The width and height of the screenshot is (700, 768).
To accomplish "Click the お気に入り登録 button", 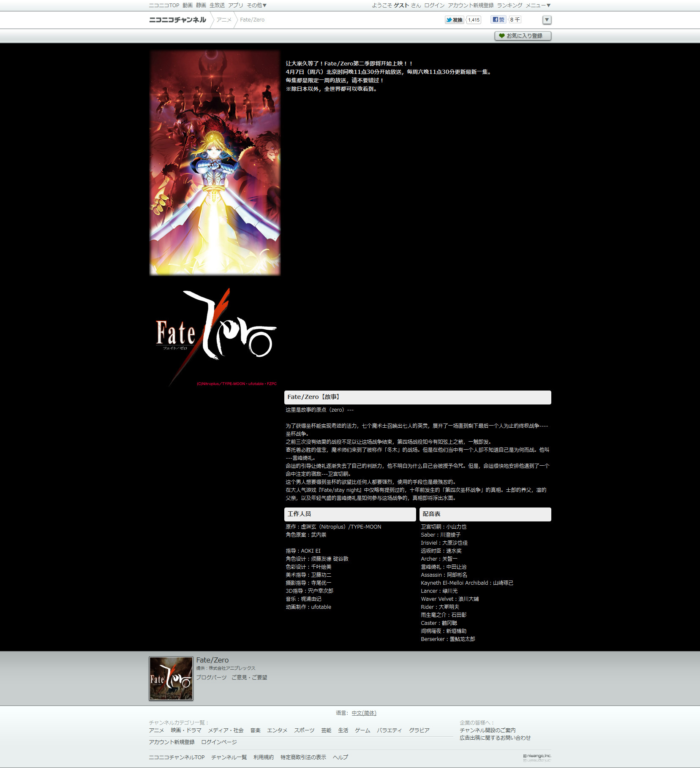I will (x=523, y=36).
